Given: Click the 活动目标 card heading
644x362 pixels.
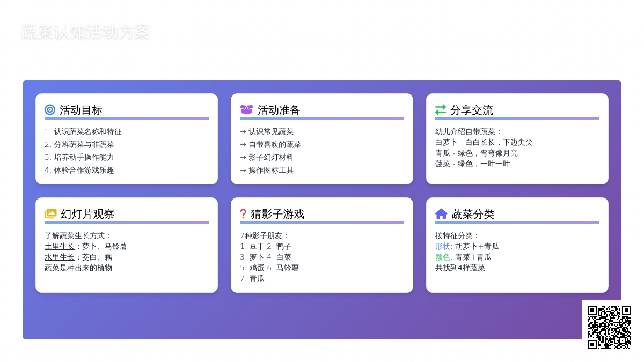Looking at the screenshot, I should pyautogui.click(x=81, y=110).
